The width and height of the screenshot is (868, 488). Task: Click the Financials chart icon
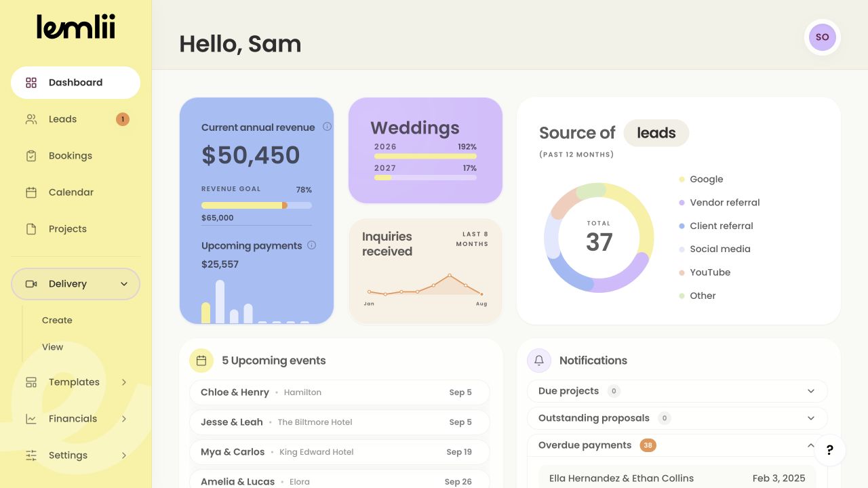[x=31, y=419]
